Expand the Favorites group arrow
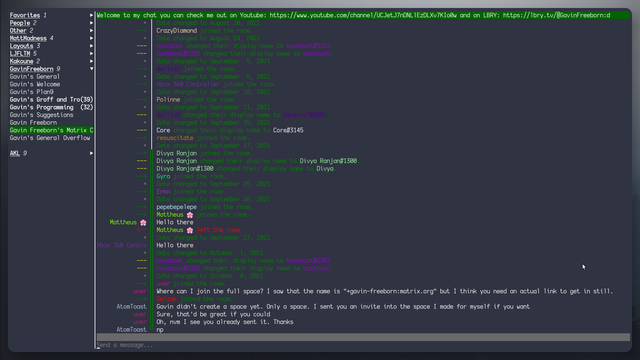This screenshot has width=640, height=360. (91, 15)
